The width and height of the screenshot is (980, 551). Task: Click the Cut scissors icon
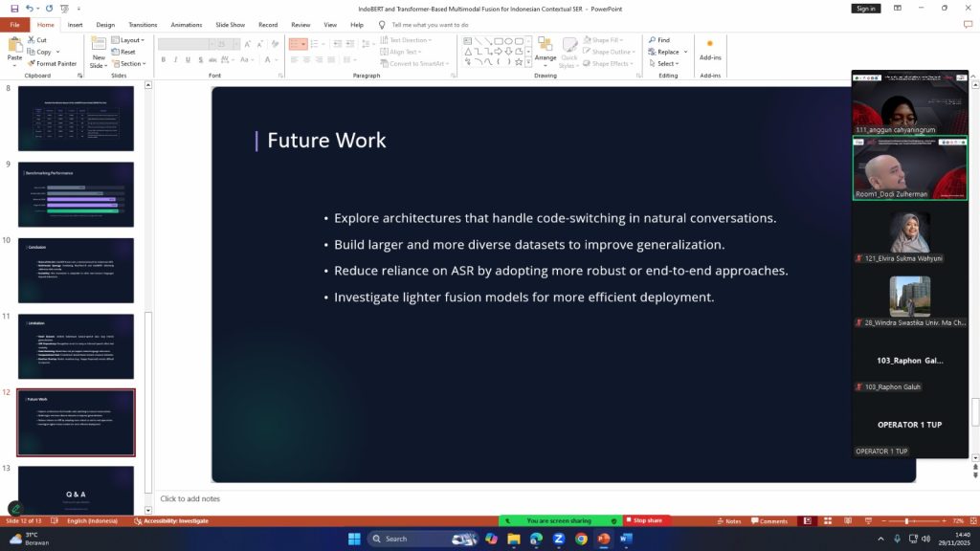pyautogui.click(x=32, y=40)
